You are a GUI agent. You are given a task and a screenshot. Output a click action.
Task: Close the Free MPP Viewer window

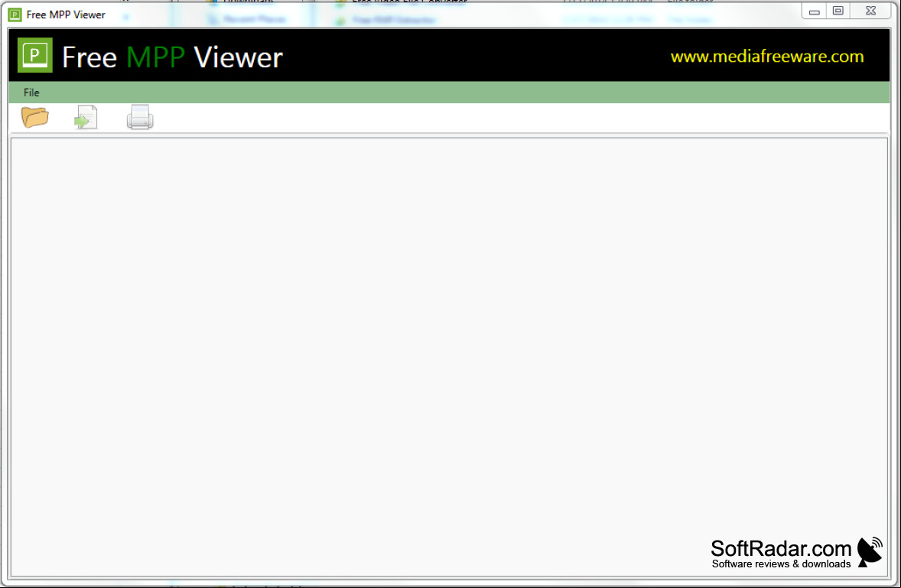(x=870, y=11)
